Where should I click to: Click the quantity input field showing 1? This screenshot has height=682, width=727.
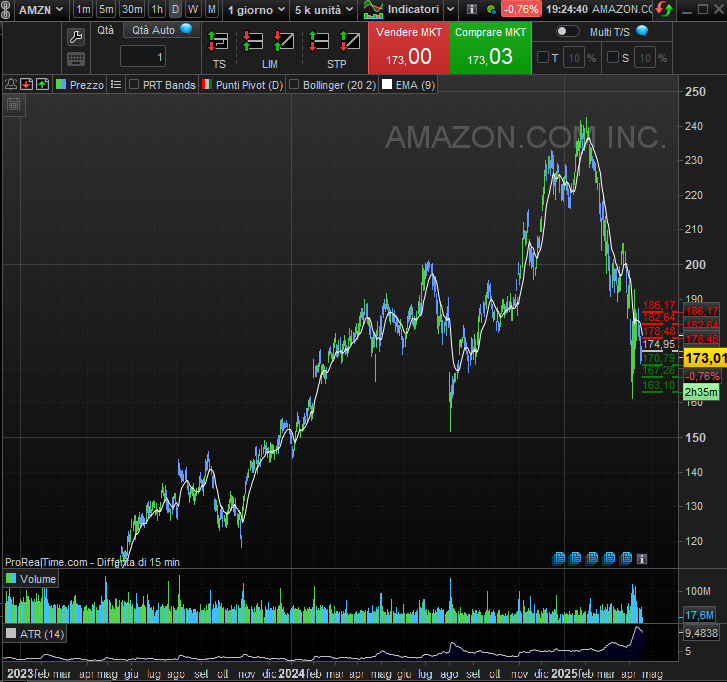143,57
